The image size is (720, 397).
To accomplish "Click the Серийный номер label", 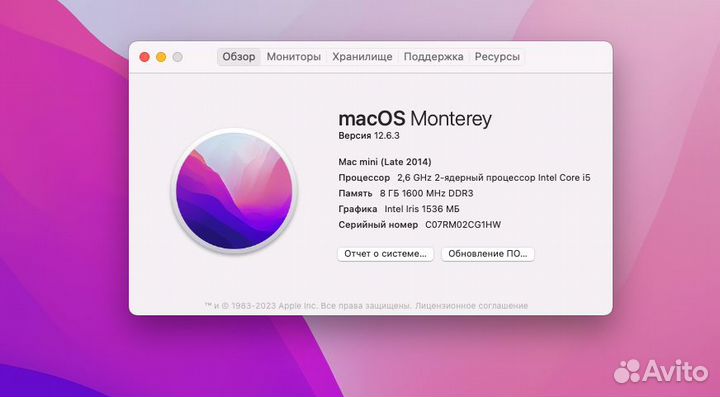I will (378, 225).
